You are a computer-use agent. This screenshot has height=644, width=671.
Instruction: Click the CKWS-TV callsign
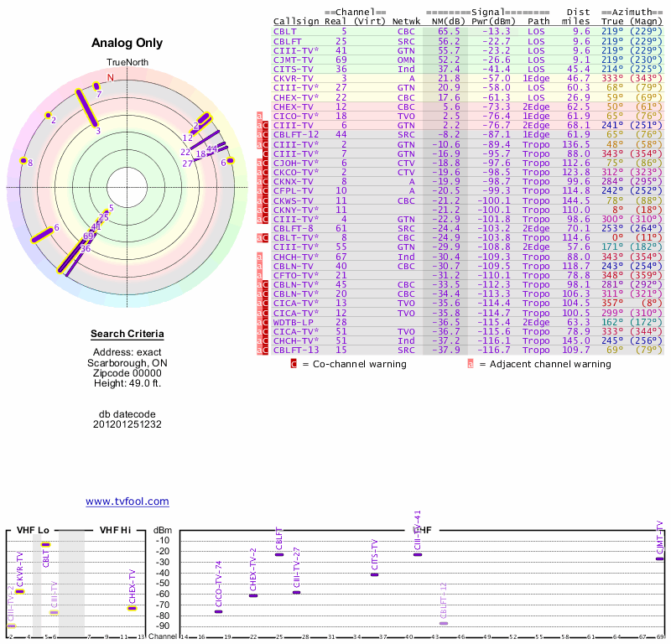(293, 200)
